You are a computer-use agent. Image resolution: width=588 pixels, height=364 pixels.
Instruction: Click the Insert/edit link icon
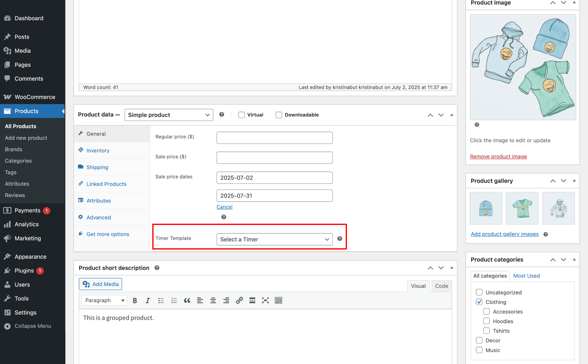239,301
